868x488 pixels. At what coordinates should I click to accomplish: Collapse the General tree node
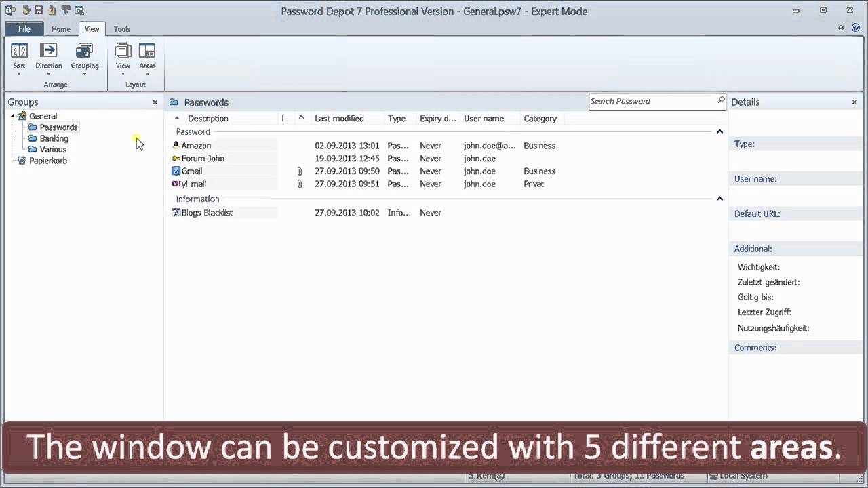12,116
